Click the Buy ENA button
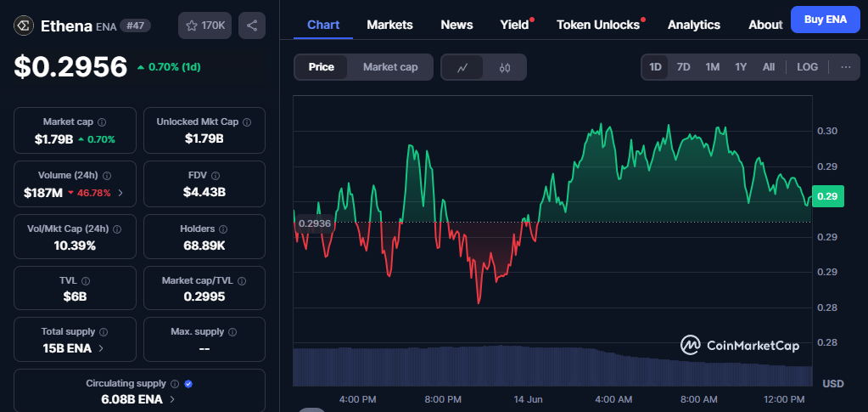The image size is (868, 412). [826, 20]
